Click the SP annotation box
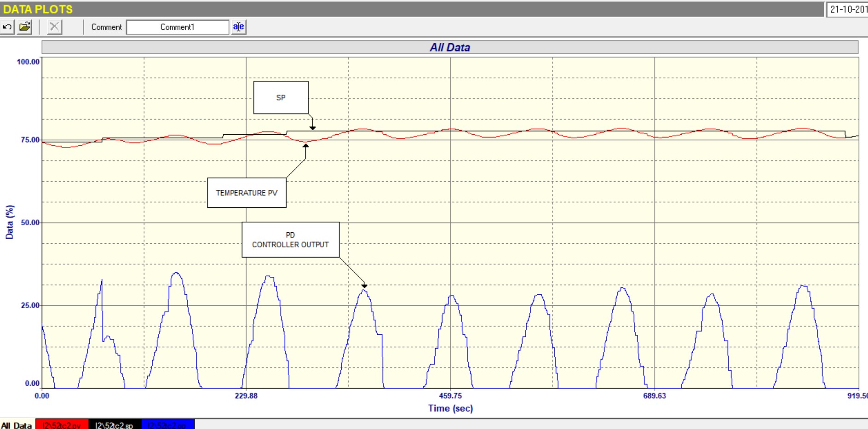868x429 pixels. coord(281,97)
